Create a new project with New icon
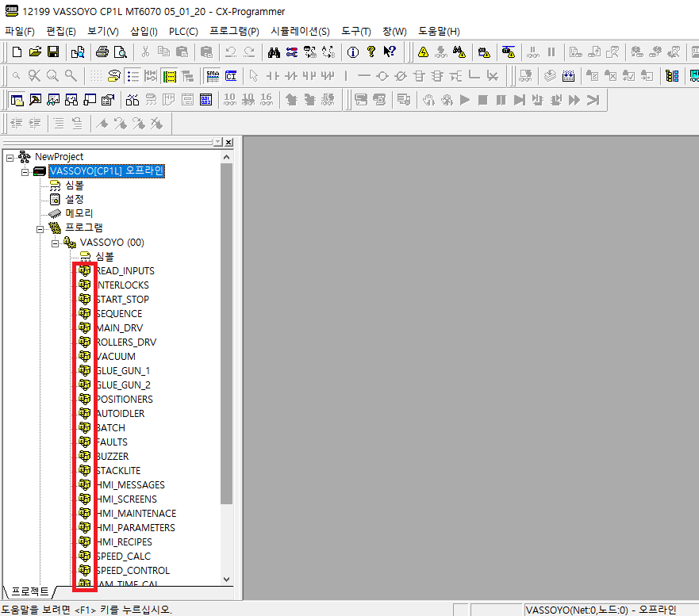The image size is (699, 616). [x=17, y=52]
